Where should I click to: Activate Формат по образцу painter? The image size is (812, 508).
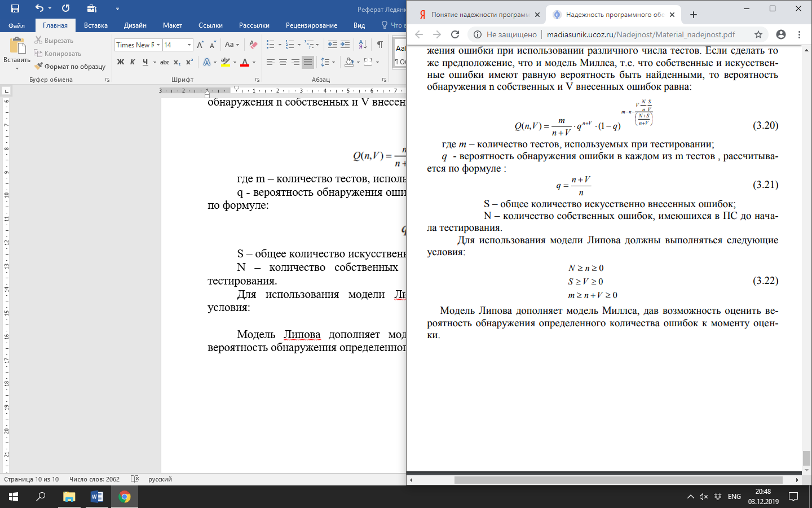pos(70,67)
